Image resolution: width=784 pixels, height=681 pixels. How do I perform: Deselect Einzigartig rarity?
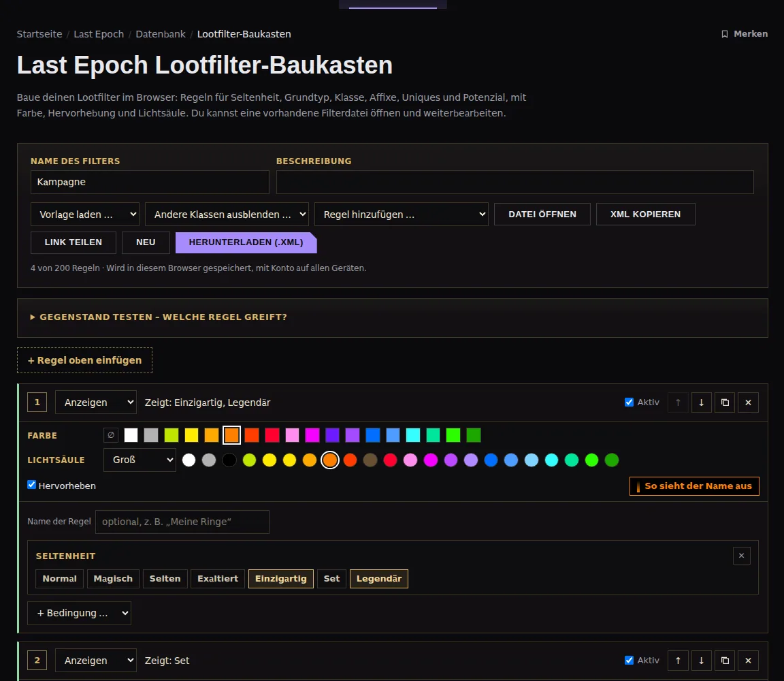pyautogui.click(x=281, y=579)
